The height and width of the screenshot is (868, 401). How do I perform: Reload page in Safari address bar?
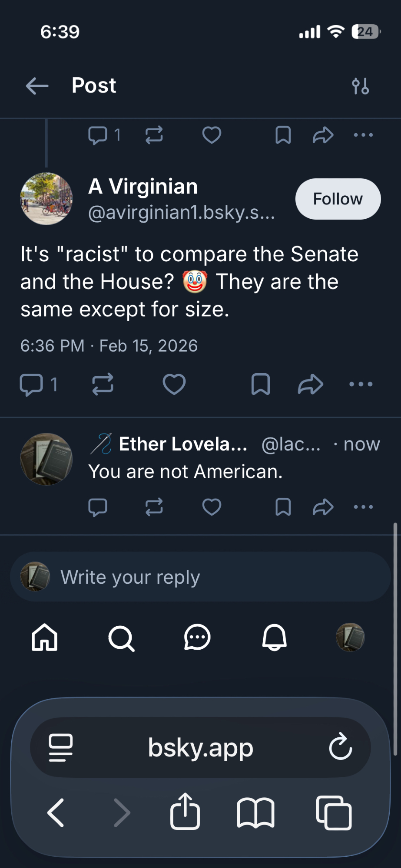[x=340, y=747]
